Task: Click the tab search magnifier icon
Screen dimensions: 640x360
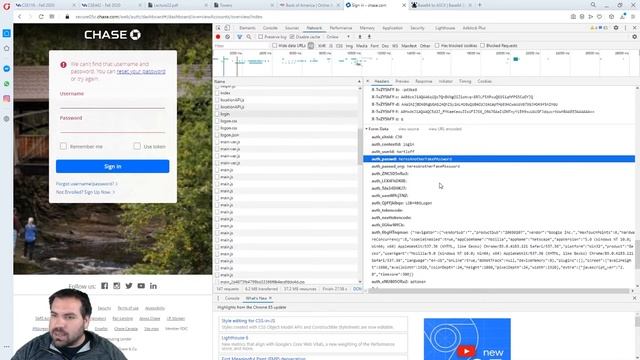Action: click(593, 5)
